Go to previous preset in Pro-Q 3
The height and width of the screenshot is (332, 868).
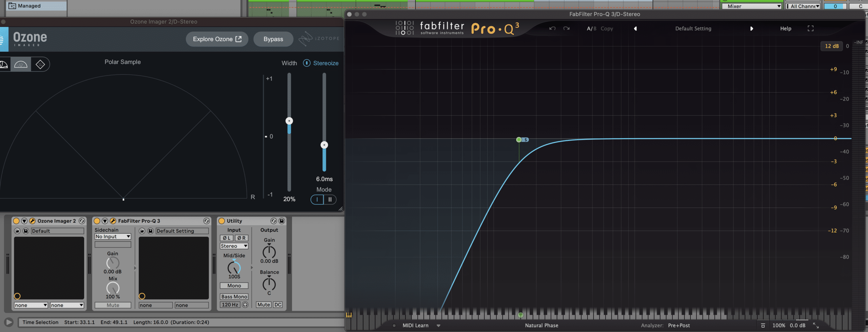pyautogui.click(x=635, y=29)
